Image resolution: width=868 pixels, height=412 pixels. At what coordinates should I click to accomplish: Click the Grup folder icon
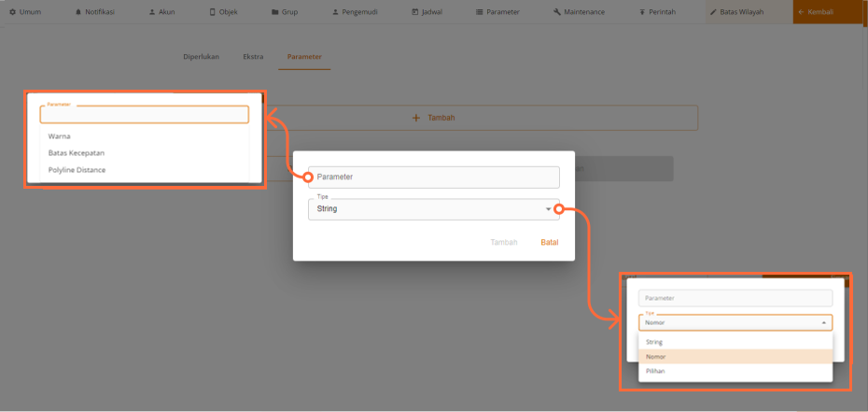coord(274,12)
